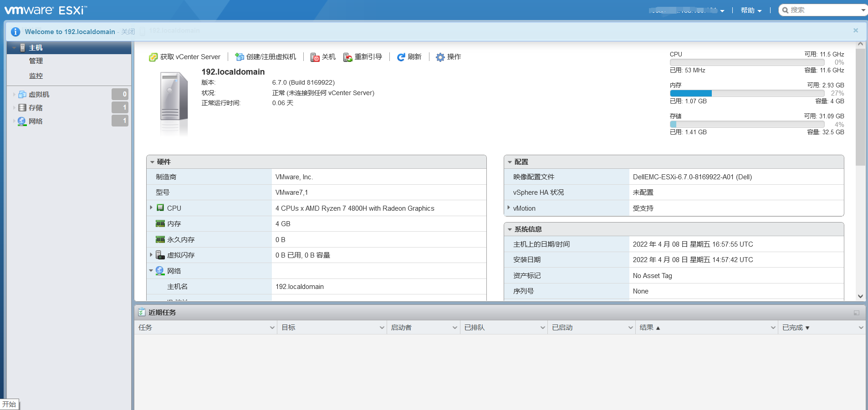Click the storage usage bar
Image resolution: width=868 pixels, height=410 pixels.
[747, 124]
